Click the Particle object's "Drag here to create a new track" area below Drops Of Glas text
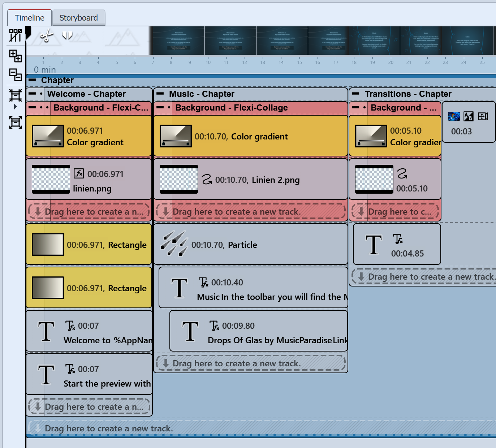This screenshot has width=496, height=448. [x=251, y=363]
